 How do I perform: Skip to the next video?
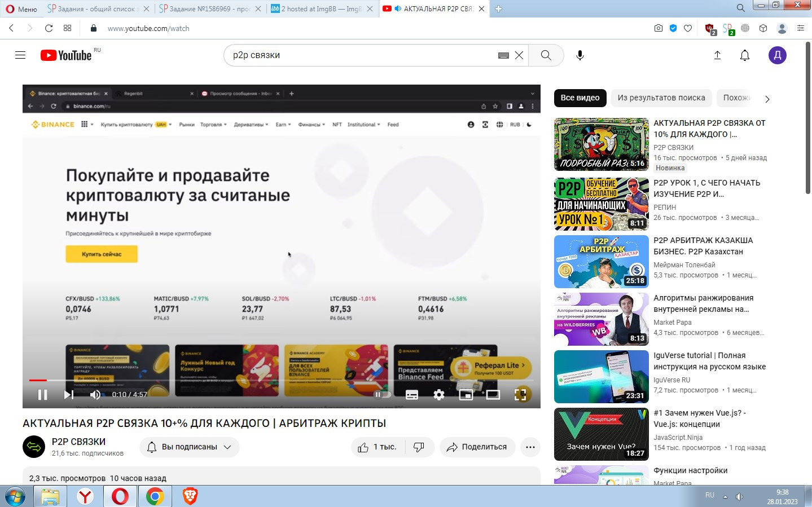tap(69, 395)
